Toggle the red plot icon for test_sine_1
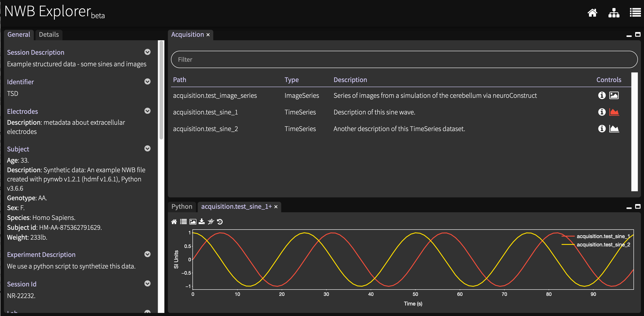 (614, 112)
